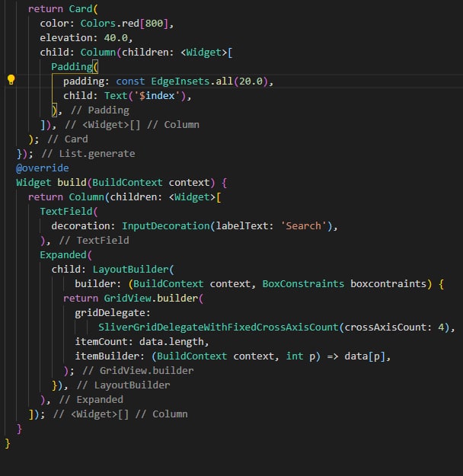
Task: Click the 'TextField(' constructor
Action: coord(69,212)
